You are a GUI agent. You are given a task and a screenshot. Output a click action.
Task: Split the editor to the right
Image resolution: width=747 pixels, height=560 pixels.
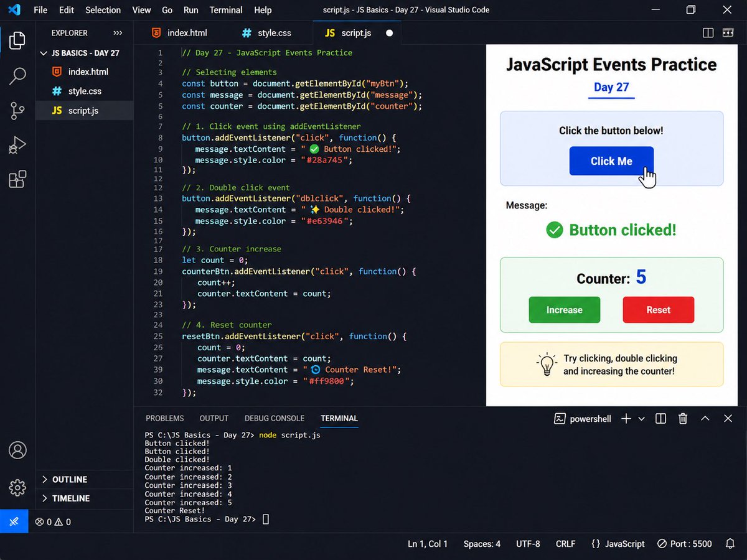pyautogui.click(x=708, y=32)
